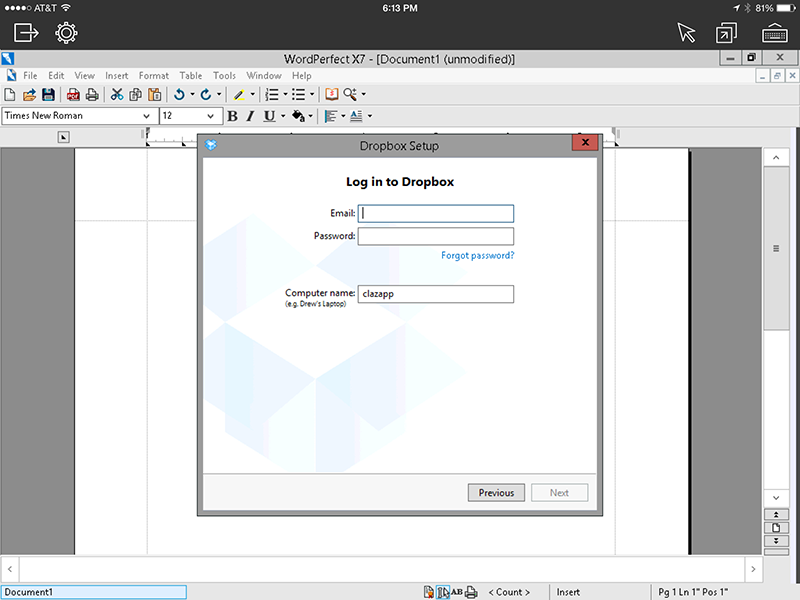Open the Edit menu
The width and height of the screenshot is (800, 600).
coord(56,76)
